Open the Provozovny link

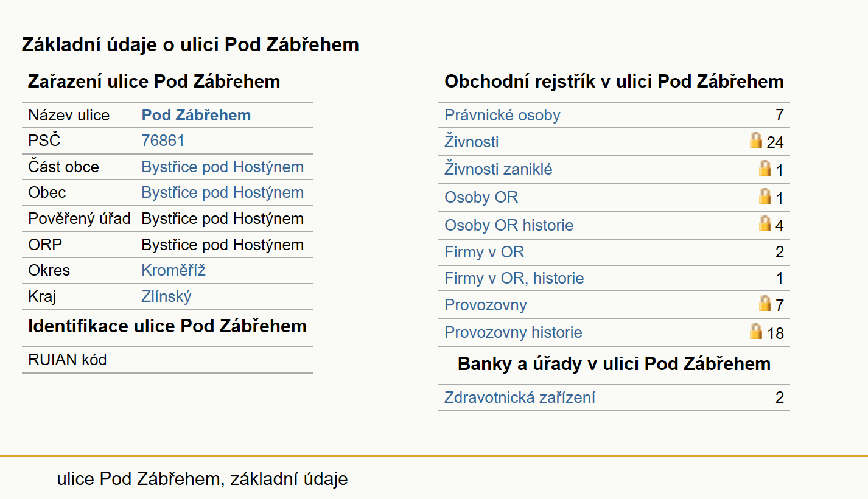(x=485, y=305)
